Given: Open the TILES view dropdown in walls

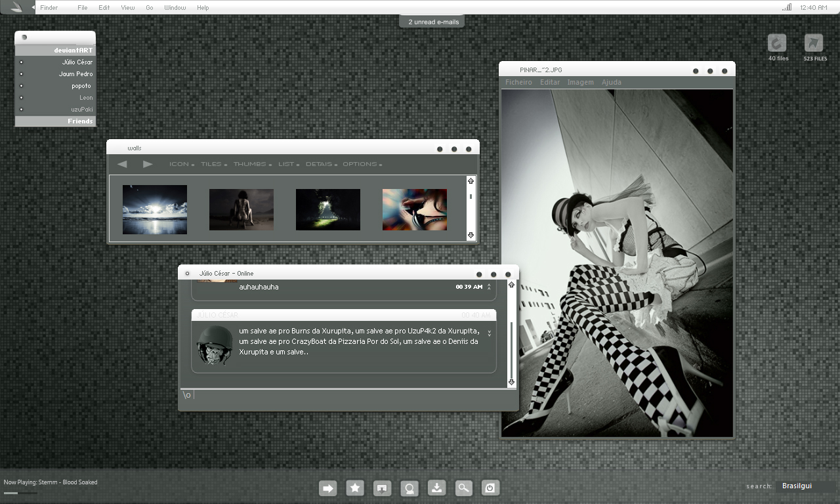Looking at the screenshot, I should 214,164.
